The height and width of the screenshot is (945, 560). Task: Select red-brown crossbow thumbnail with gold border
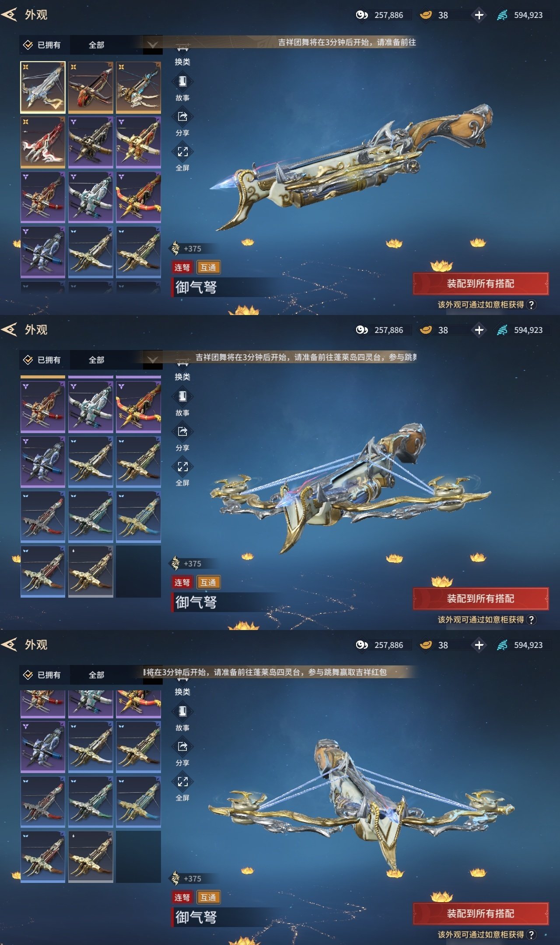91,87
